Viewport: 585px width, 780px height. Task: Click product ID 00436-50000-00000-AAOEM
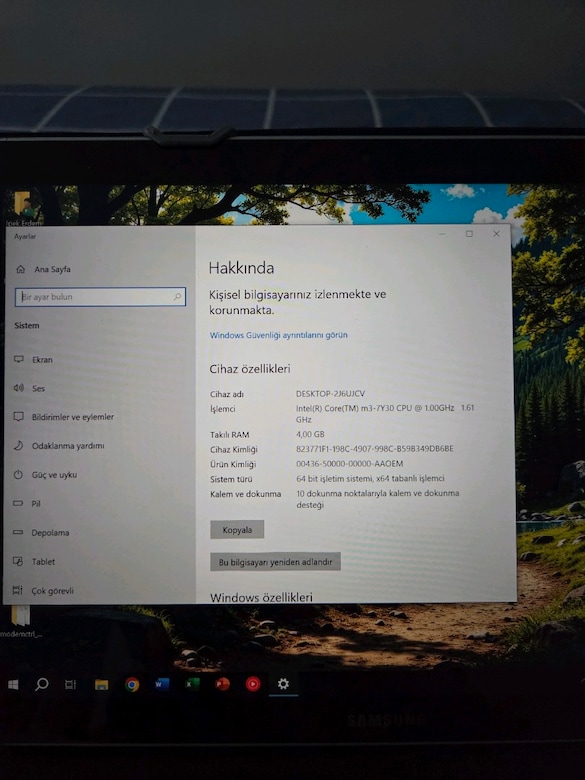pyautogui.click(x=350, y=463)
